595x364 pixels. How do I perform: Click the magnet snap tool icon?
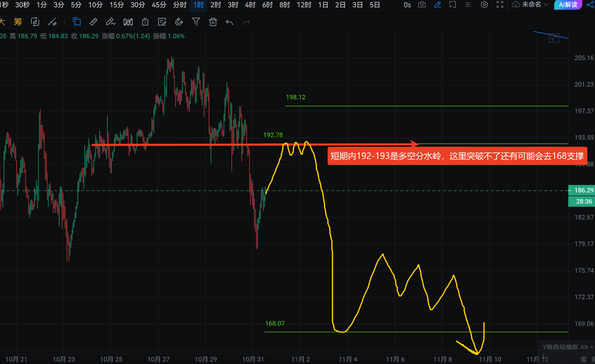(x=179, y=22)
